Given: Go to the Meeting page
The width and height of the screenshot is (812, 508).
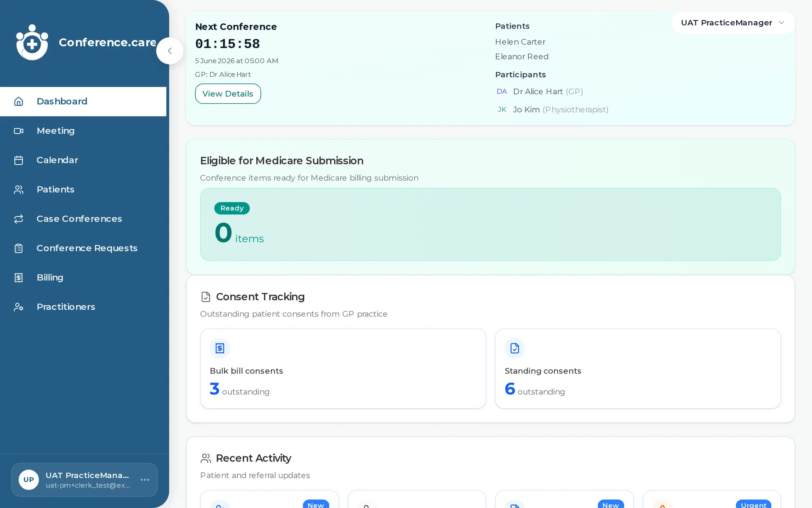Looking at the screenshot, I should click(x=83, y=131).
